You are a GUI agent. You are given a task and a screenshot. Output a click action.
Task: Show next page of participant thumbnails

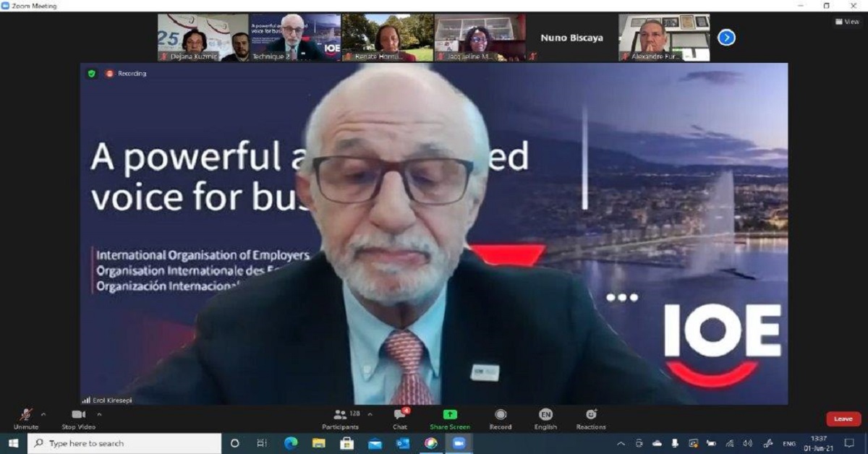click(x=726, y=38)
